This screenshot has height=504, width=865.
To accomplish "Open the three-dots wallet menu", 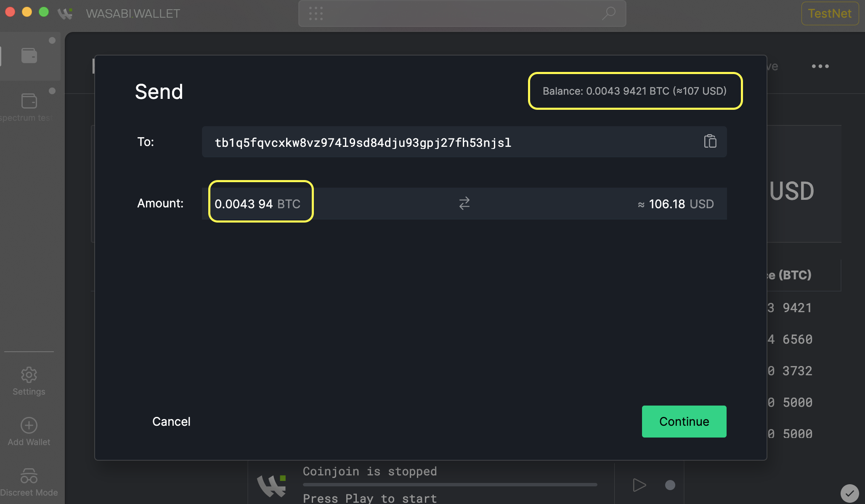I will (820, 66).
